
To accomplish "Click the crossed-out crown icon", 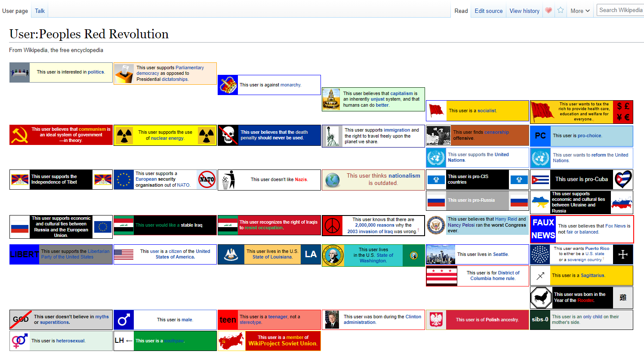I will coord(228,85).
